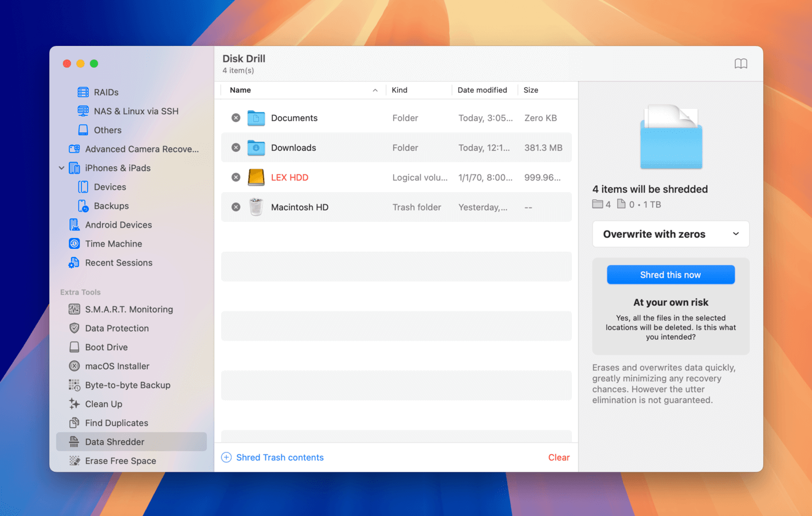812x516 pixels.
Task: Click the macOS Installer icon
Action: point(74,366)
